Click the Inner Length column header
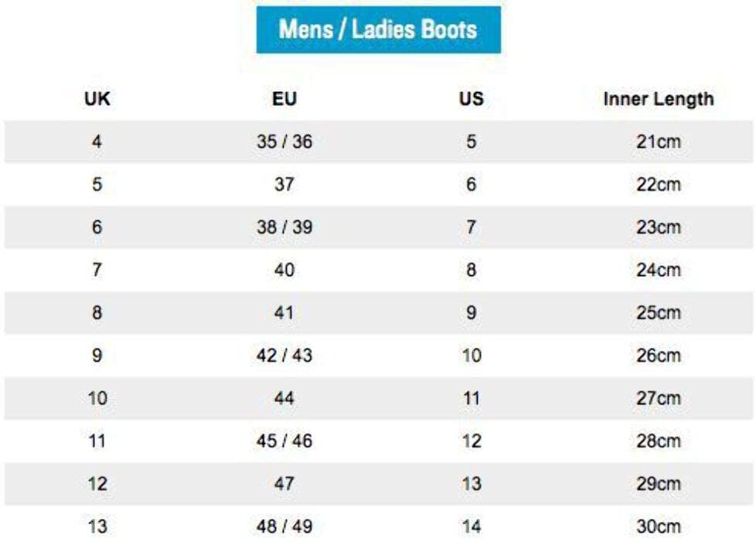 tap(659, 99)
